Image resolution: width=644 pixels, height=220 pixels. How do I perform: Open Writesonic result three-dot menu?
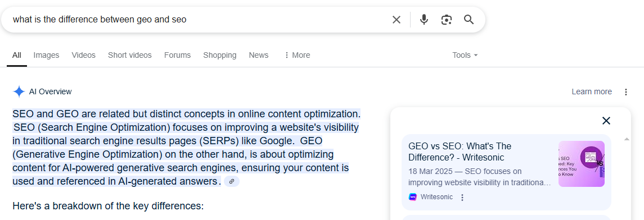click(462, 198)
